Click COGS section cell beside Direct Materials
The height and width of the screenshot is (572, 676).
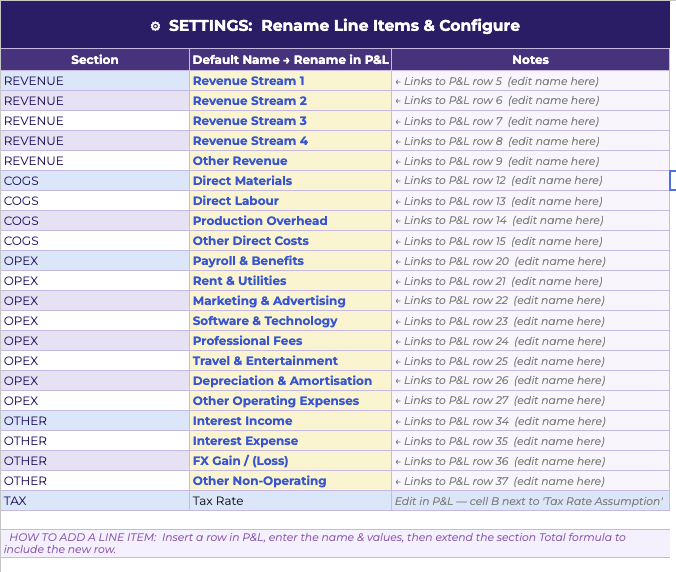pyautogui.click(x=95, y=181)
